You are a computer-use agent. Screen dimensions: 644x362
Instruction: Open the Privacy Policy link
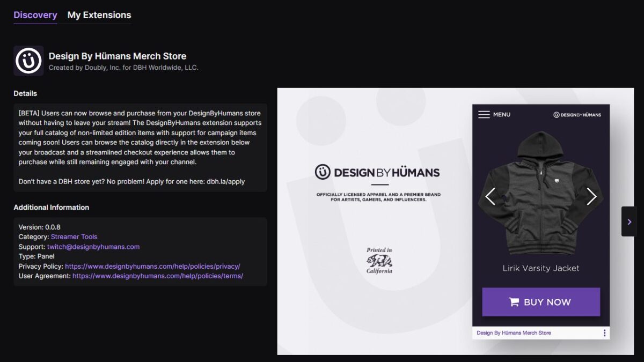[152, 266]
